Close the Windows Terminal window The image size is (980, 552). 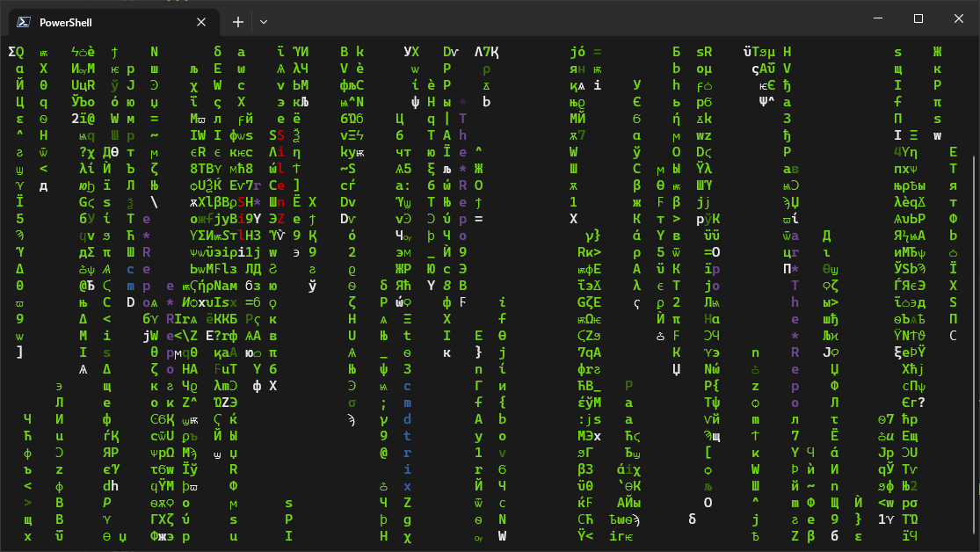pos(959,18)
